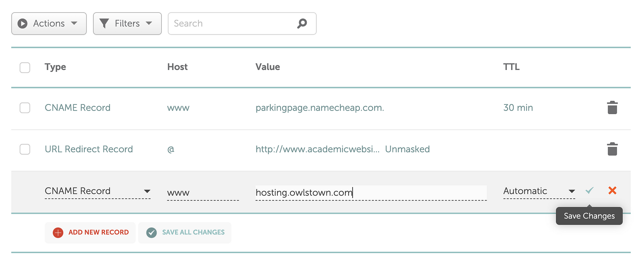Click the @ host in redirect row
This screenshot has width=644, height=270.
pos(171,149)
